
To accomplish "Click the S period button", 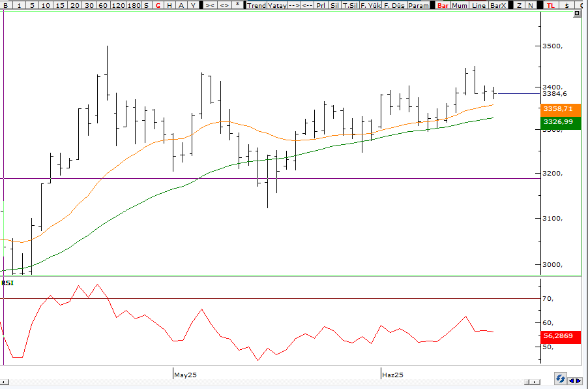I will click(146, 5).
